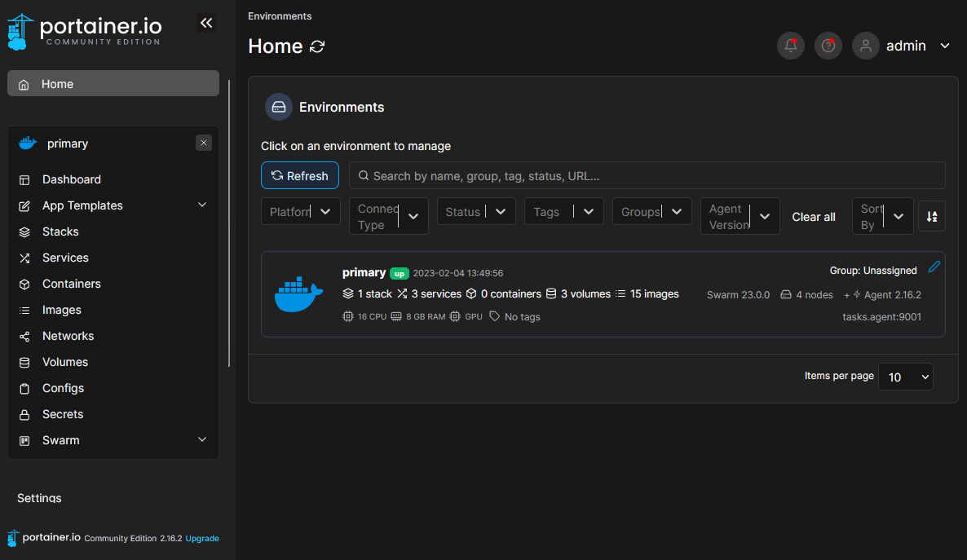Viewport: 967px width, 560px height.
Task: Open the Status filter dropdown
Action: pos(476,212)
